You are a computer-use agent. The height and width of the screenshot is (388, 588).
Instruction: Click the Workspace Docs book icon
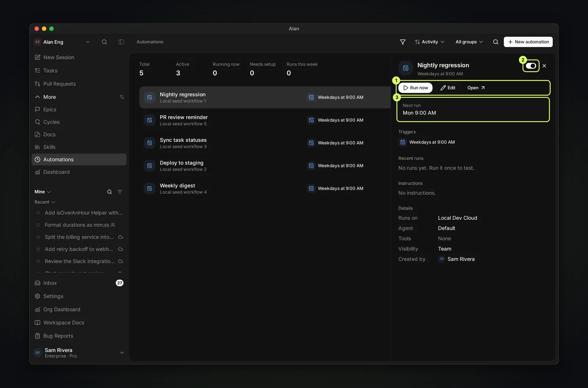point(37,323)
